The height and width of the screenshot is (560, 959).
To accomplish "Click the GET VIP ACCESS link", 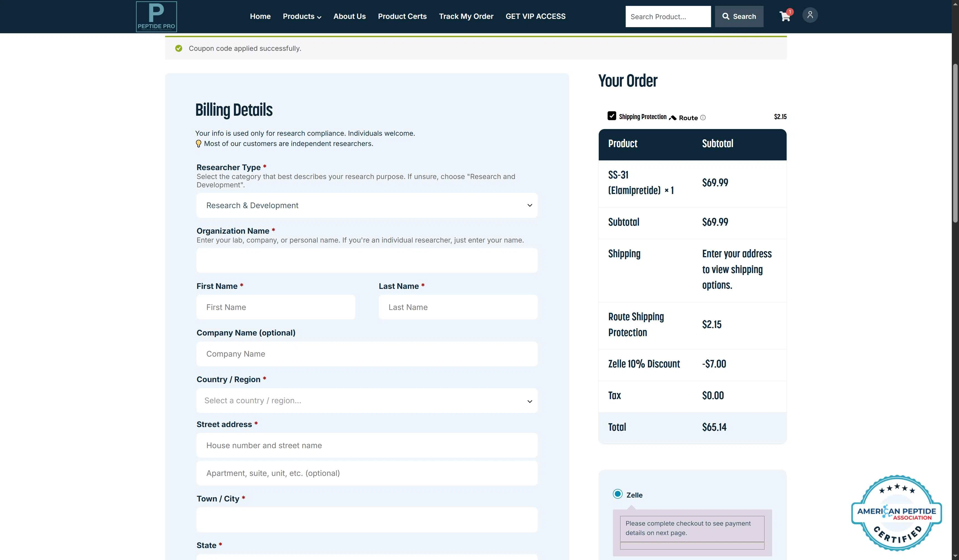I will coord(535,16).
